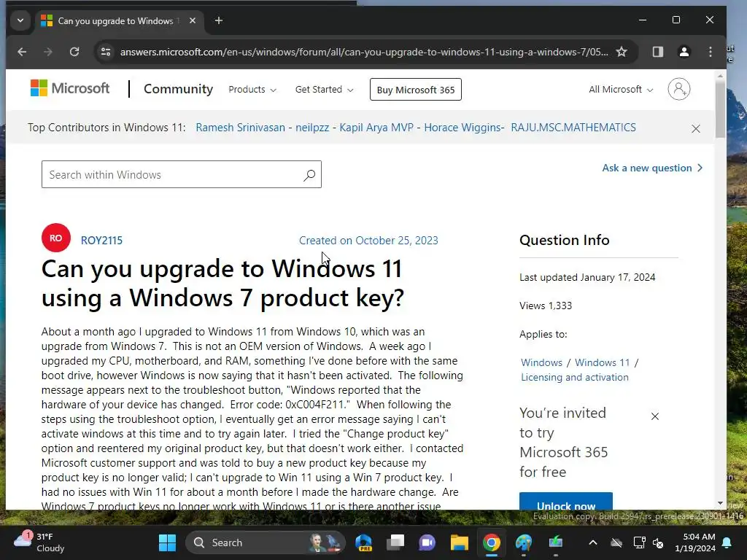Open the Windows category link

tap(541, 362)
